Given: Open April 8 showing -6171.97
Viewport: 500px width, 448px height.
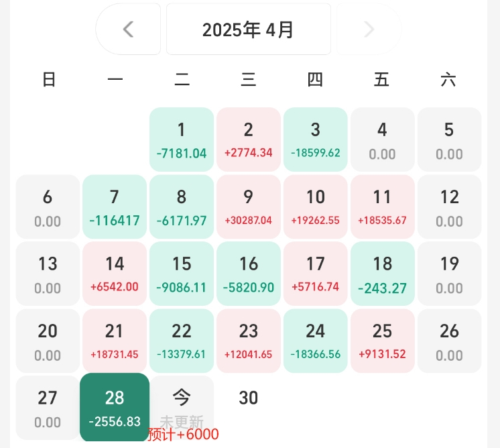Looking at the screenshot, I should tap(182, 207).
